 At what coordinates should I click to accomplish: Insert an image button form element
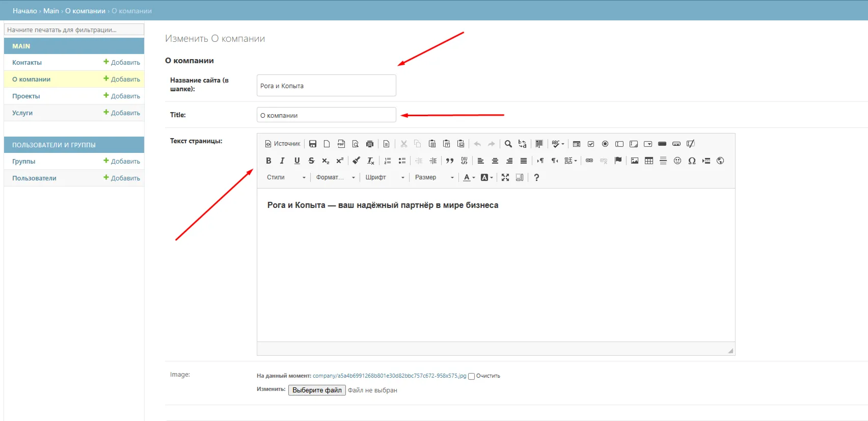point(676,144)
